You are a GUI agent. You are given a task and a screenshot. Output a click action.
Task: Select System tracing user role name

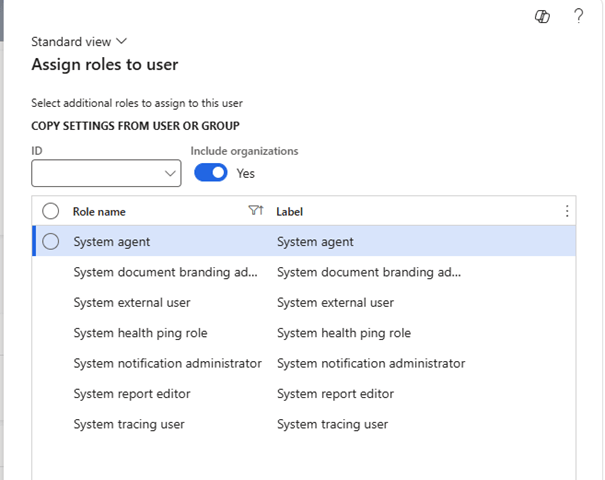pyautogui.click(x=129, y=424)
